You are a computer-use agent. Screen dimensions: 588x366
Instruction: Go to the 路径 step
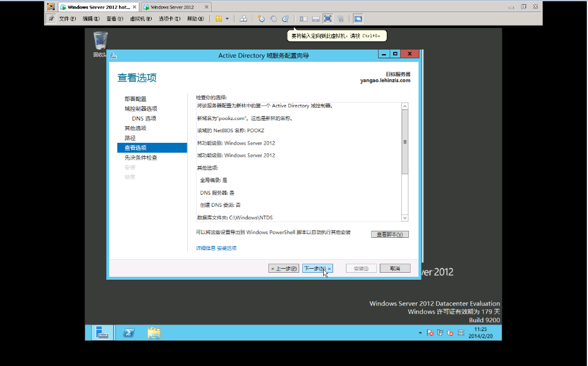tap(130, 138)
